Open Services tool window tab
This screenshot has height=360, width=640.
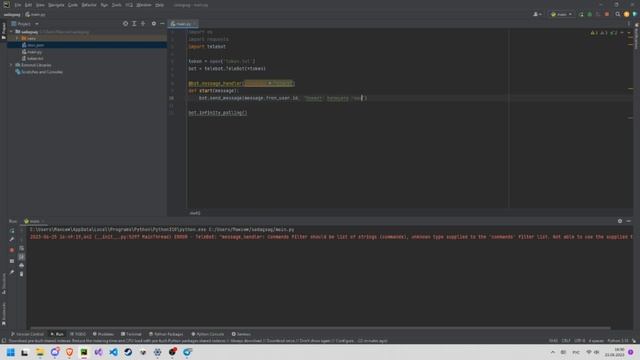(x=241, y=334)
